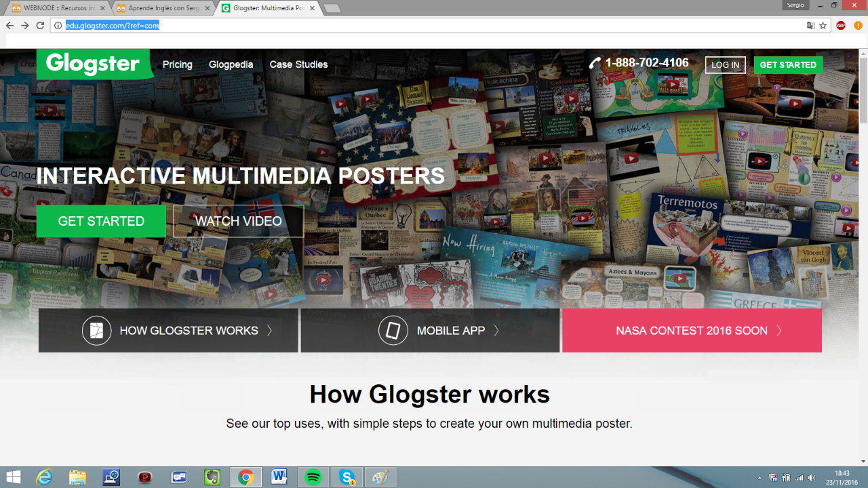Open Spotify from the taskbar
The height and width of the screenshot is (488, 868).
pyautogui.click(x=313, y=477)
